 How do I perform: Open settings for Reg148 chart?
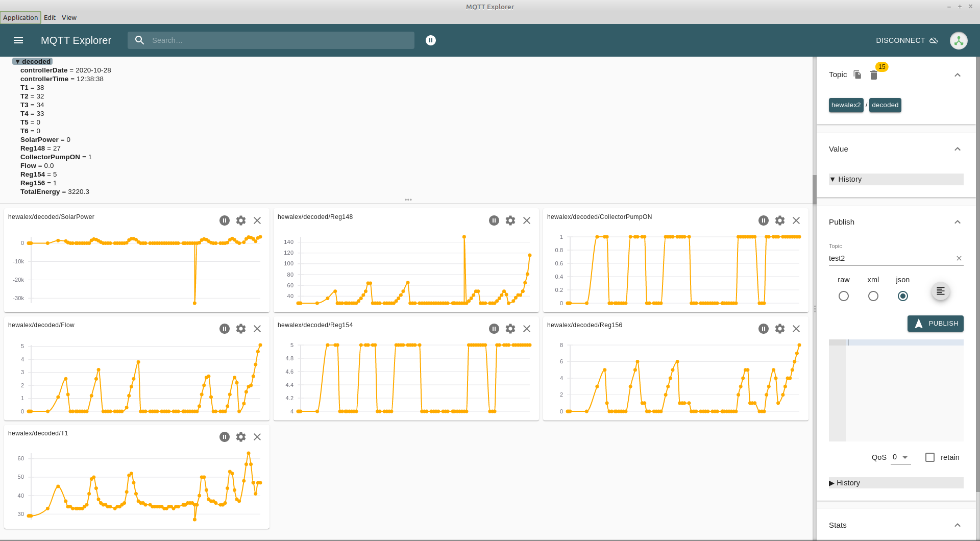[x=510, y=220]
